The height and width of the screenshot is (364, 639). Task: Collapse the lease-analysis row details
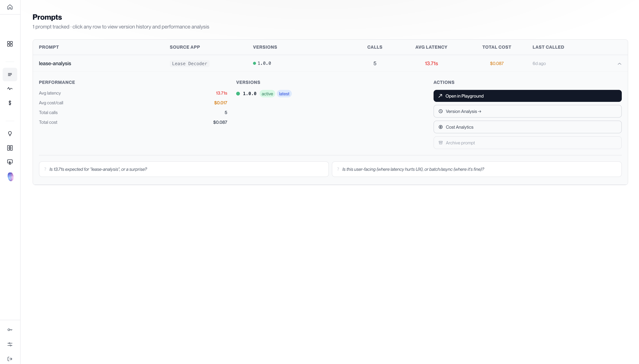[619, 64]
